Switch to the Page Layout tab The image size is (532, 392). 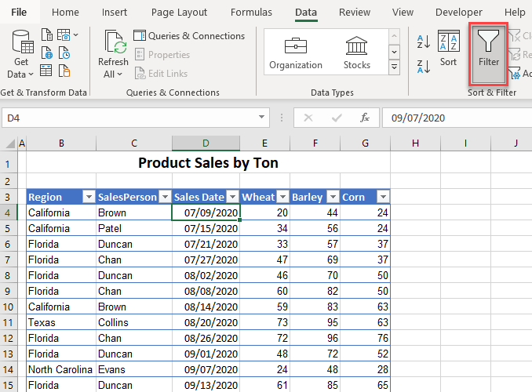179,12
